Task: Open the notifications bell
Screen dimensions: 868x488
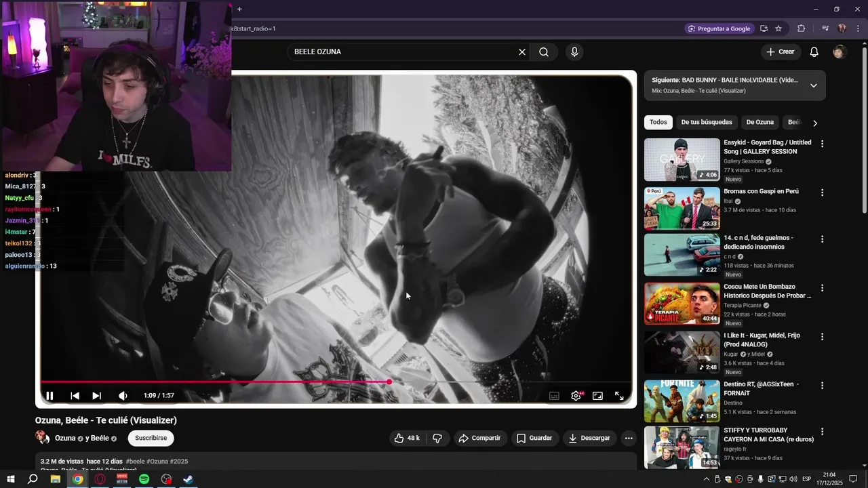Action: (x=814, y=52)
